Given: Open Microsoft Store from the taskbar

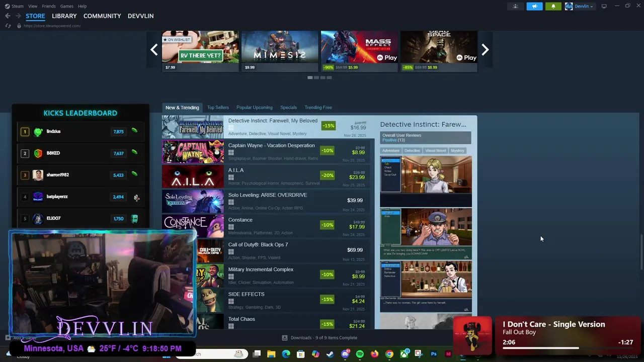Looking at the screenshot, I should (301, 354).
